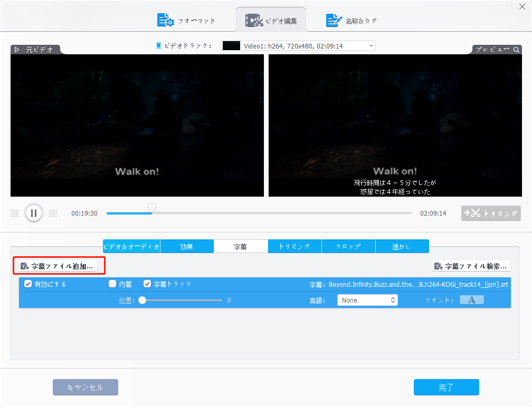Screen dimensions: 532x407
Task: Click the 完了 button
Action: pyautogui.click(x=446, y=387)
